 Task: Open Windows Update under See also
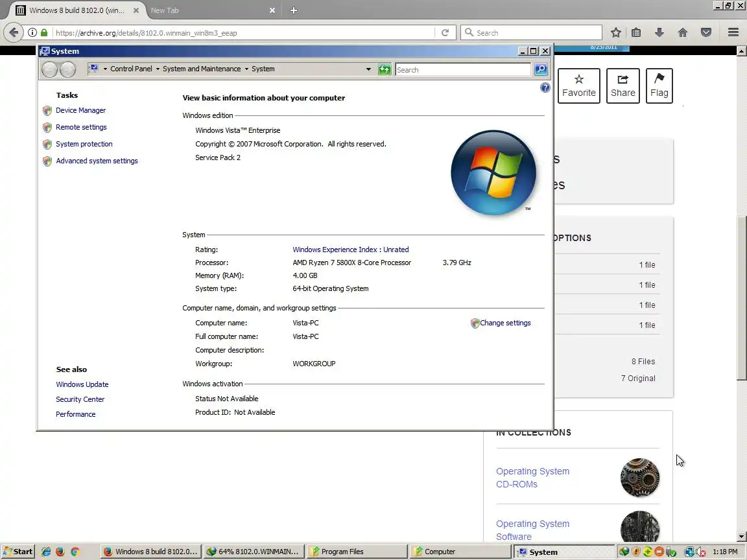(x=82, y=384)
